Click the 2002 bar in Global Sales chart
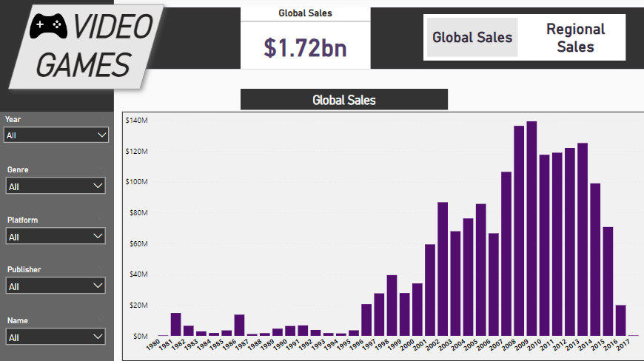 (x=443, y=269)
